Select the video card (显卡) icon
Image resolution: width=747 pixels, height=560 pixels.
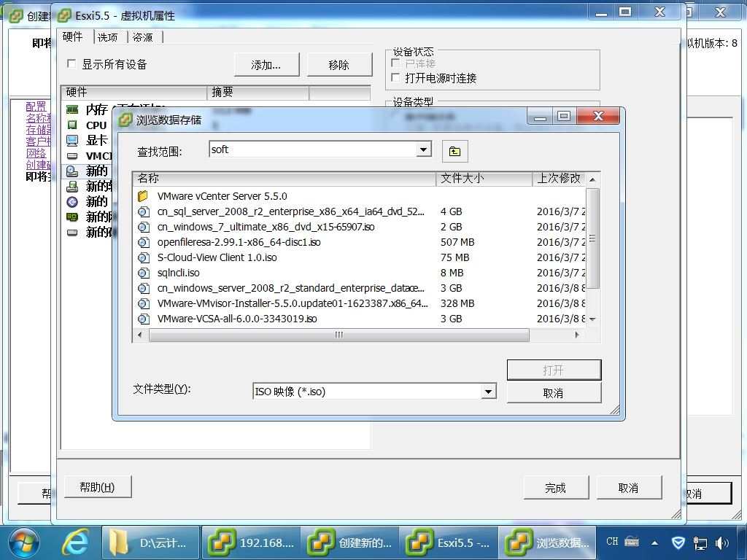pos(72,141)
